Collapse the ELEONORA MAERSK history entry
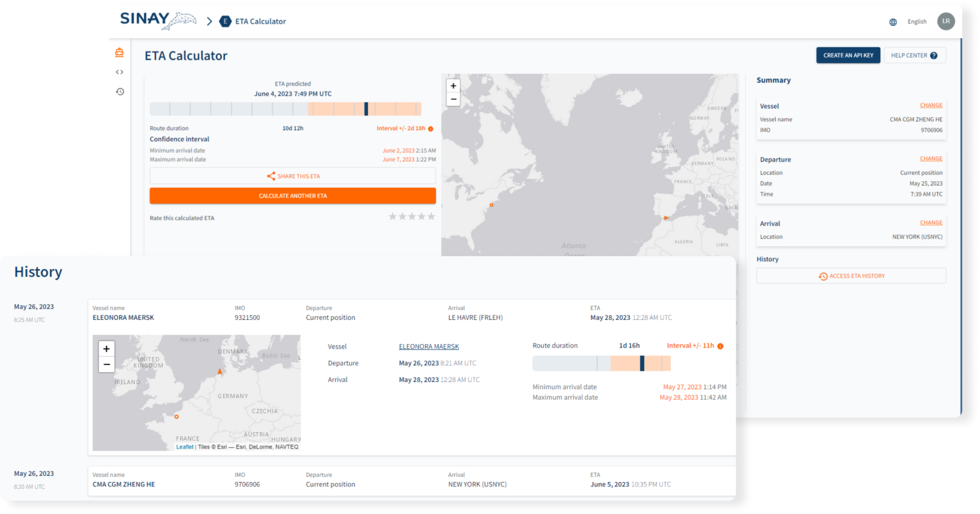This screenshot has width=980, height=514. click(412, 313)
